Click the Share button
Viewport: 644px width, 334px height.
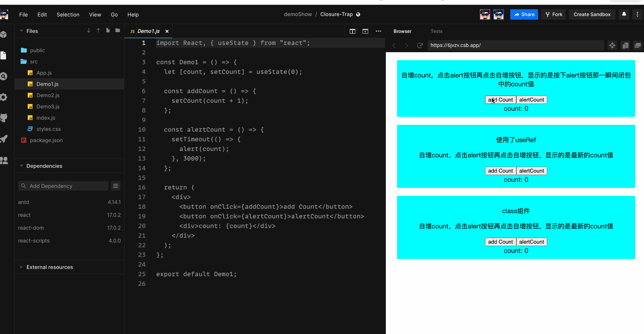(x=524, y=14)
